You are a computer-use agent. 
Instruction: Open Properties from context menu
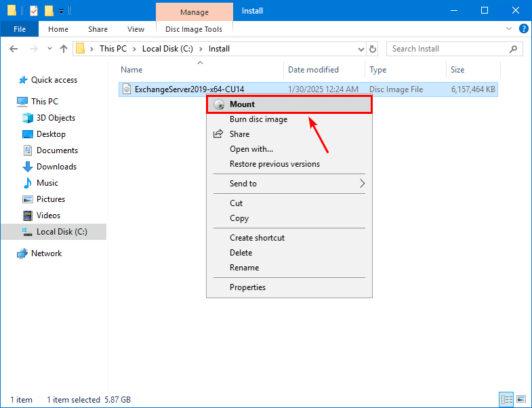[x=247, y=287]
